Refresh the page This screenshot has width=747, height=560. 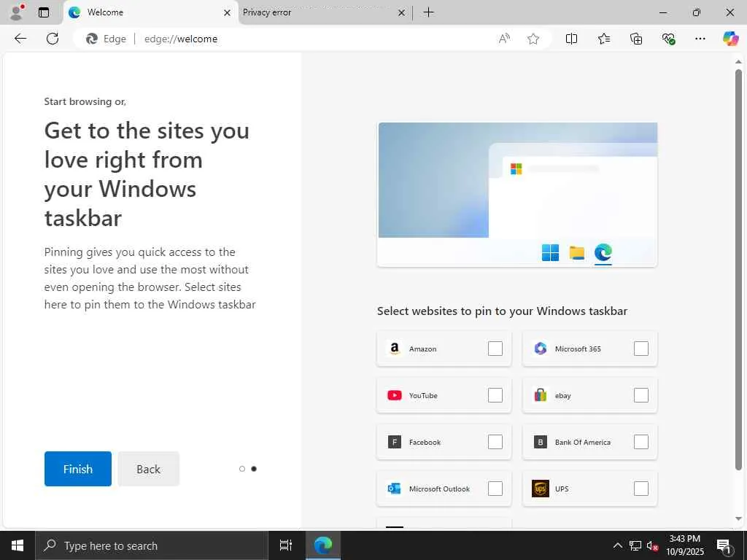[x=53, y=39]
